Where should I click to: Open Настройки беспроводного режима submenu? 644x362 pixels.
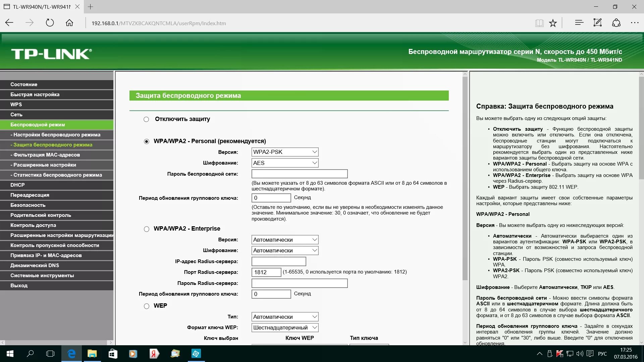click(57, 135)
